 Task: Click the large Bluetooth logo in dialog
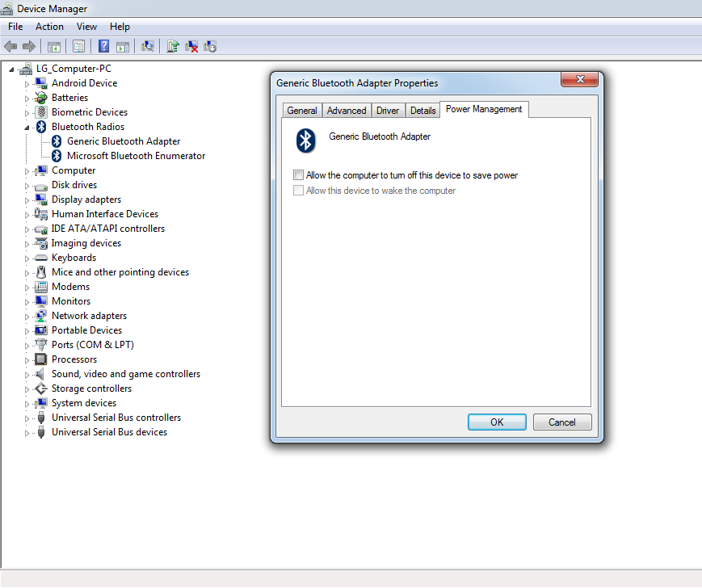tap(306, 141)
